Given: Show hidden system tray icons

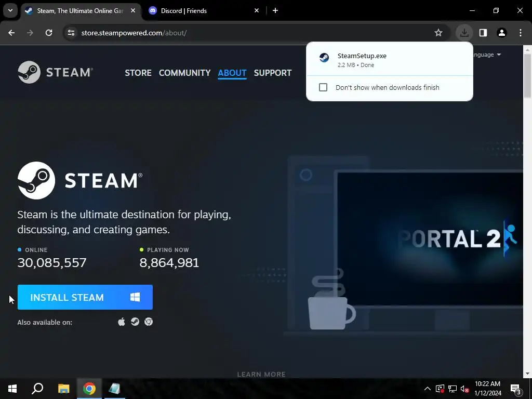Looking at the screenshot, I should point(428,389).
